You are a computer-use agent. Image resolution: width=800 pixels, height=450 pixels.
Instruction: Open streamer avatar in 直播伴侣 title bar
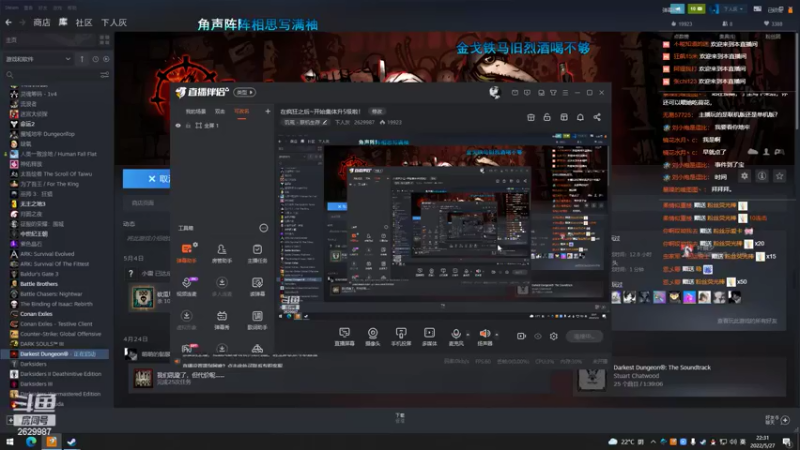(494, 92)
